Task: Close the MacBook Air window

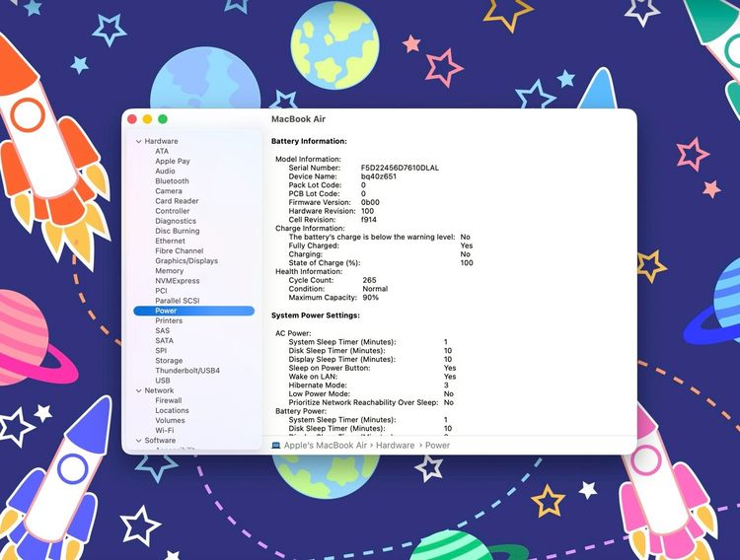Action: click(x=132, y=119)
